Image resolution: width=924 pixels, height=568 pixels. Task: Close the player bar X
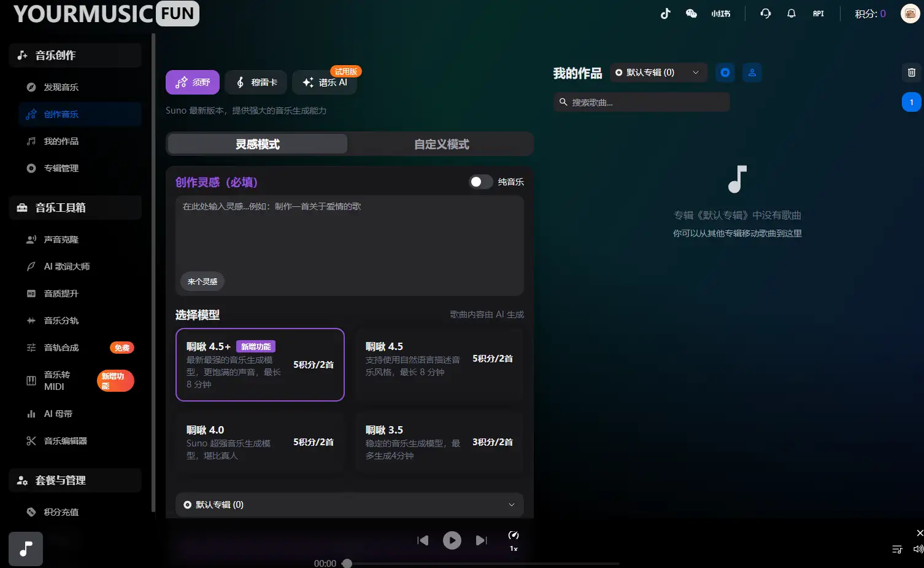pos(920,532)
